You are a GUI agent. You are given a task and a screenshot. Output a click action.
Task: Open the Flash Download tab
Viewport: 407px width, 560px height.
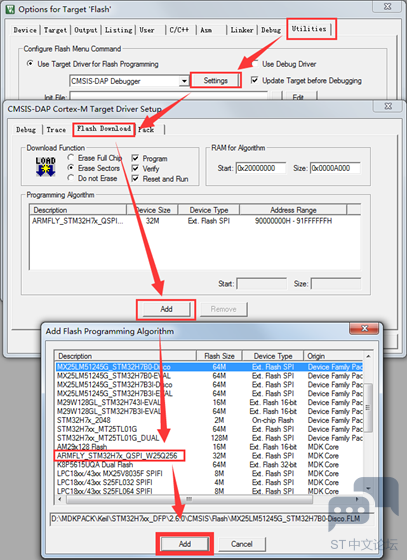[x=104, y=129]
